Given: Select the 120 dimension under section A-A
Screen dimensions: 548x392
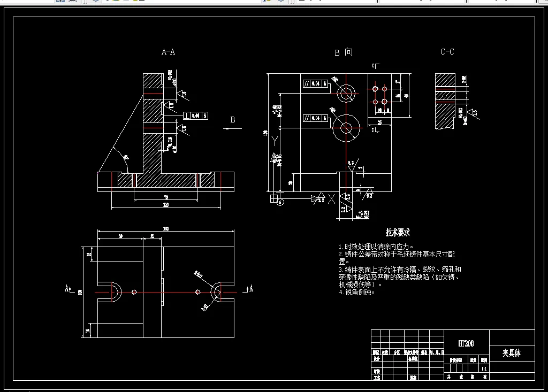Looking at the screenshot, I should point(166,205).
